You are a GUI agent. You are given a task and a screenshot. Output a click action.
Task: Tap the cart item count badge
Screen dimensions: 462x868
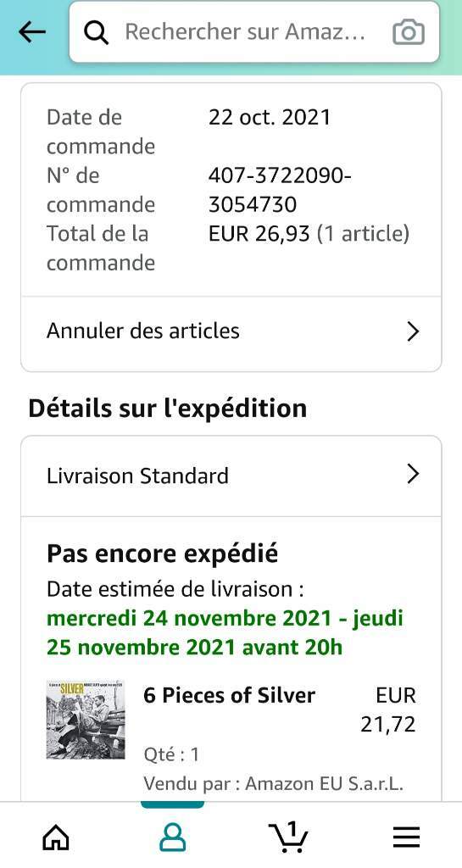click(292, 830)
